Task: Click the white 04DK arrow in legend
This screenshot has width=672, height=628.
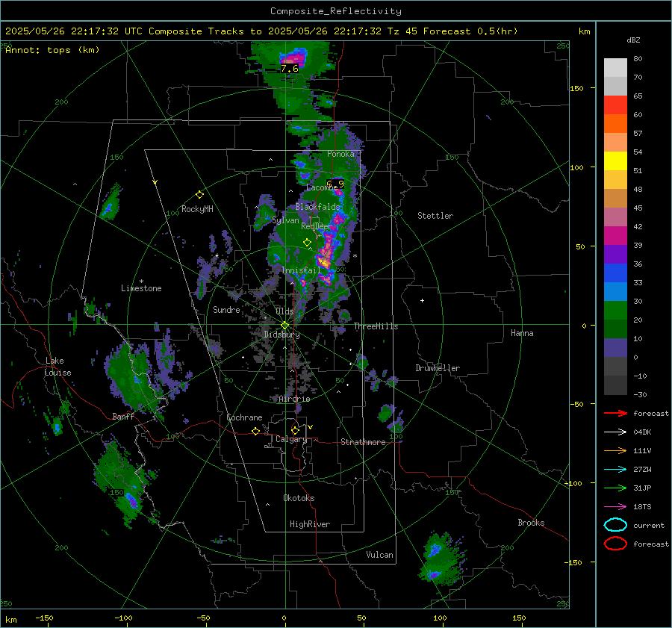Action: (615, 432)
